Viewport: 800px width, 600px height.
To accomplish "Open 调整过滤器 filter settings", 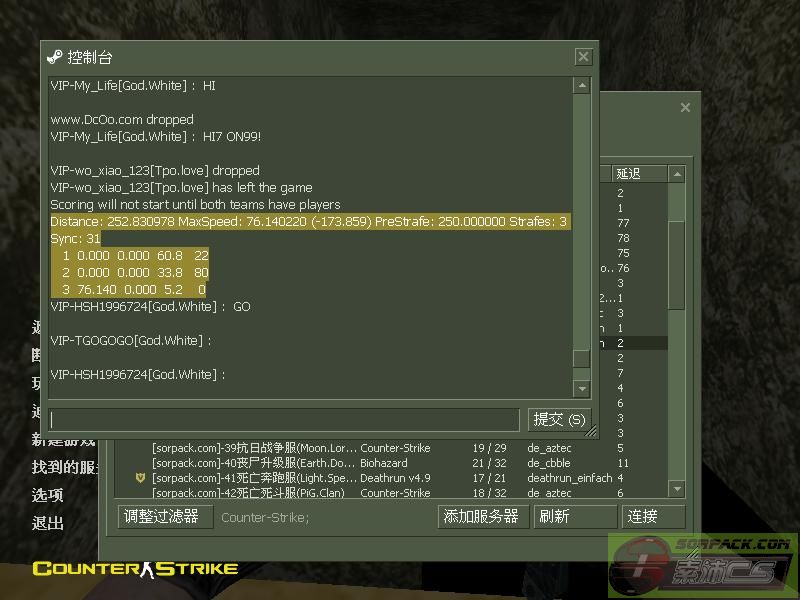I will (164, 516).
